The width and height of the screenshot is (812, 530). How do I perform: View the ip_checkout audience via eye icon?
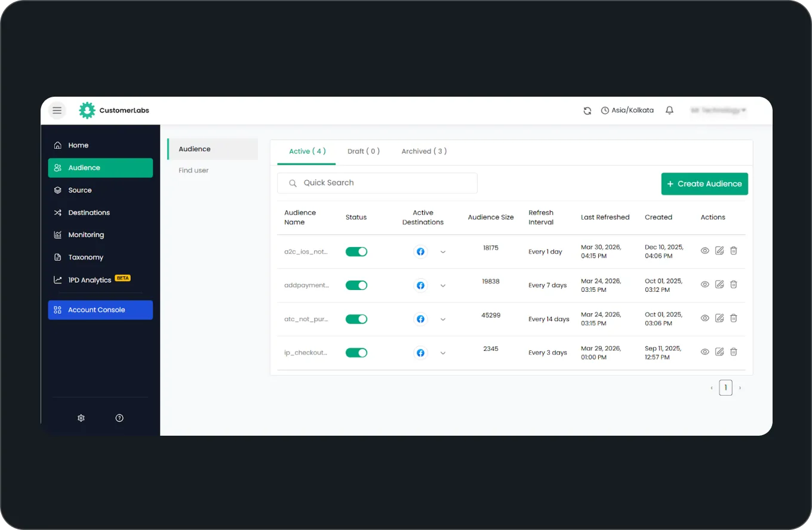705,352
